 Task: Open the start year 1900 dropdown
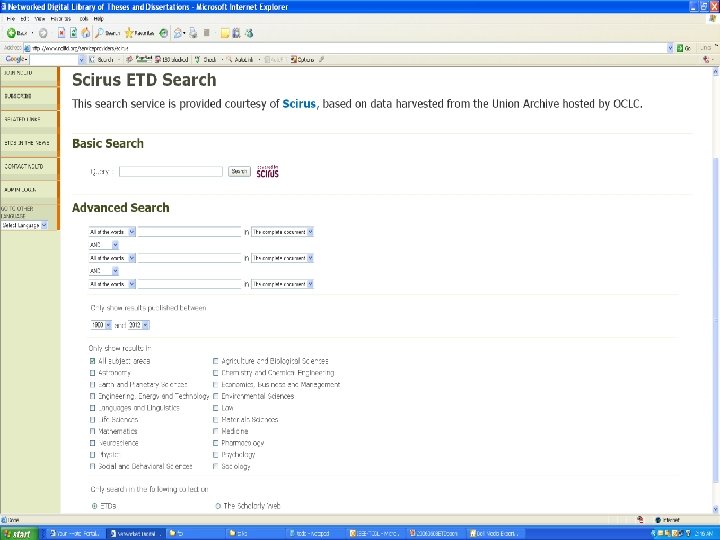click(x=101, y=325)
